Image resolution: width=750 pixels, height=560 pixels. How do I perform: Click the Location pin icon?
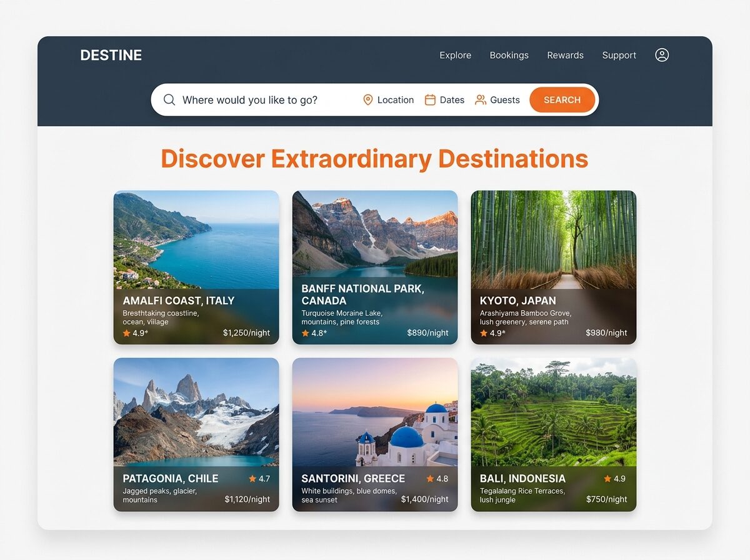pos(368,100)
